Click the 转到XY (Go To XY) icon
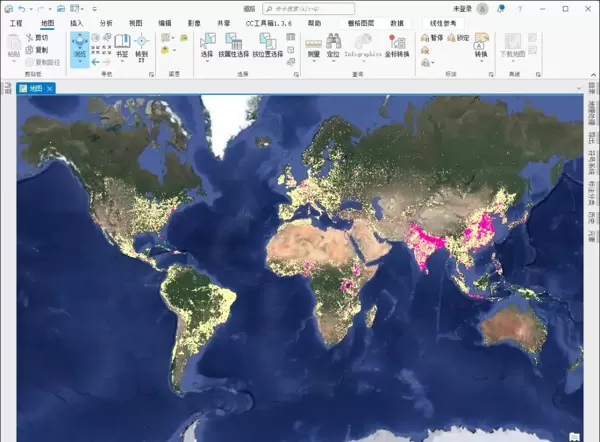The width and height of the screenshot is (600, 442). click(x=141, y=46)
